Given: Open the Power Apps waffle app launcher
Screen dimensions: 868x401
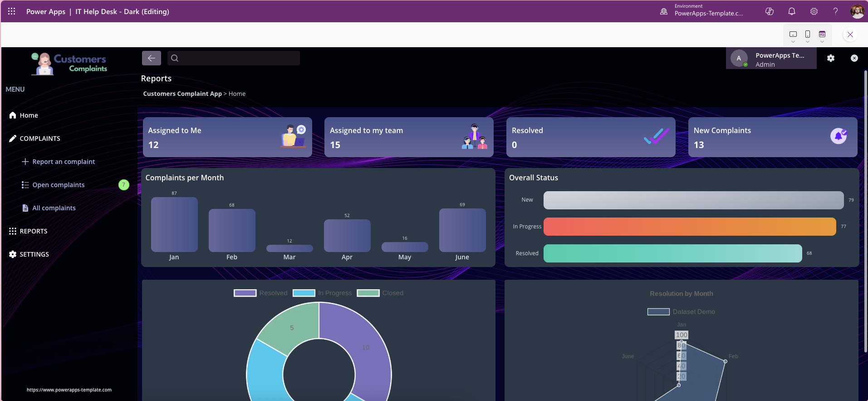Looking at the screenshot, I should click(x=12, y=11).
